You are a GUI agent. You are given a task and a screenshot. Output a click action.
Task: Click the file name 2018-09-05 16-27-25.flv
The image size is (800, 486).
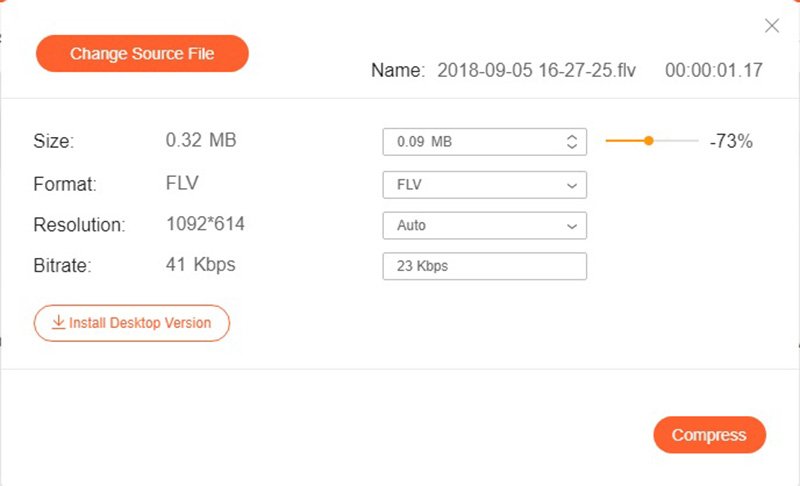coord(536,70)
